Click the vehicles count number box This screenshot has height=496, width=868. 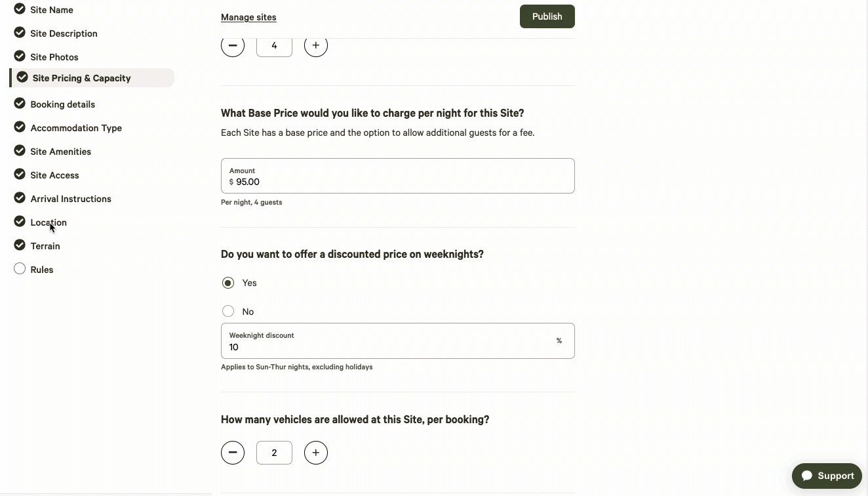pos(274,453)
